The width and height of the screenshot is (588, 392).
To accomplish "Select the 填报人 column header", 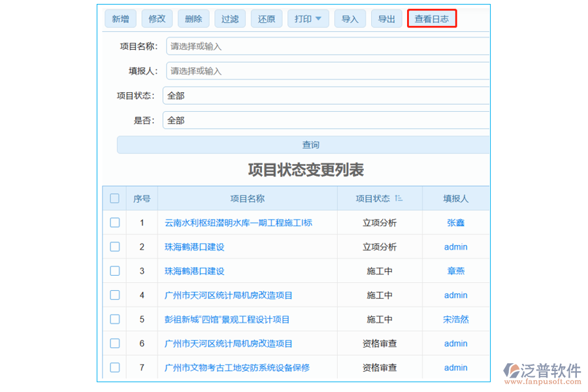I will click(455, 198).
